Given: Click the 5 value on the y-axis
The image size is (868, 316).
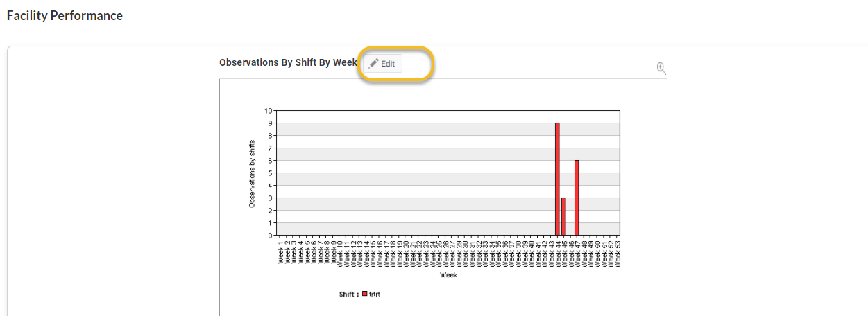Looking at the screenshot, I should pyautogui.click(x=270, y=173).
